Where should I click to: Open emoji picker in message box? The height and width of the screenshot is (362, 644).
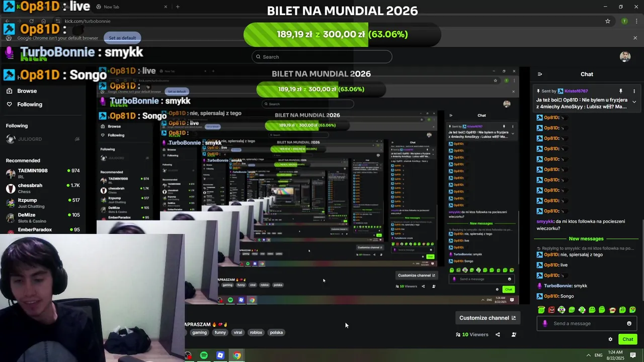tap(629, 323)
